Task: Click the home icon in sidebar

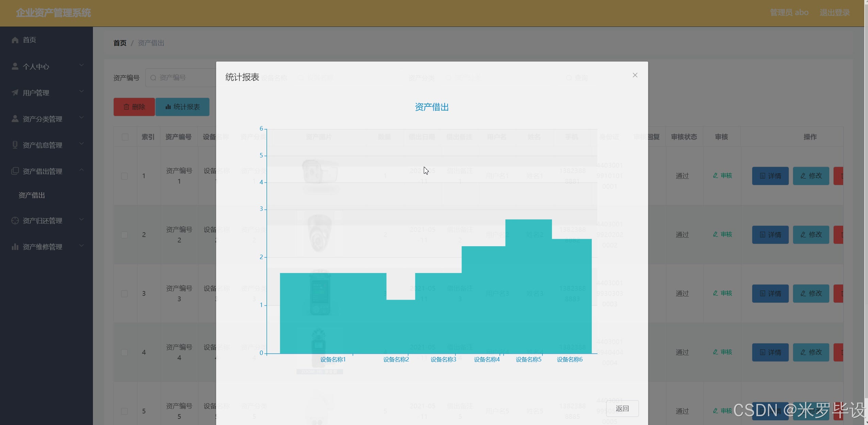Action: [15, 40]
